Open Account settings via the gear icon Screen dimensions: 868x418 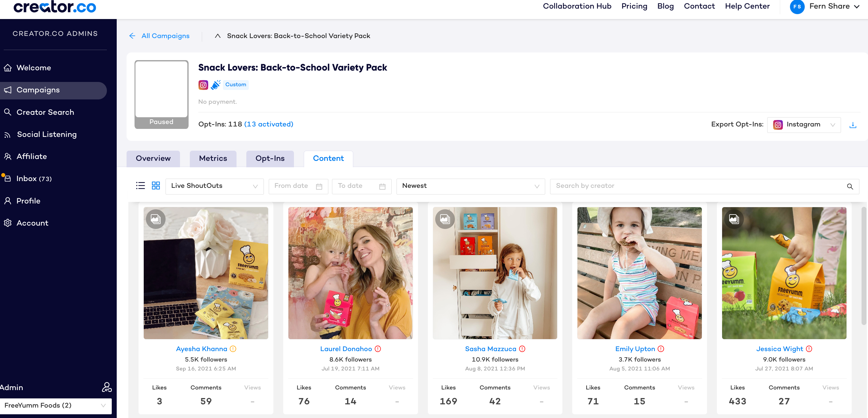tap(8, 223)
